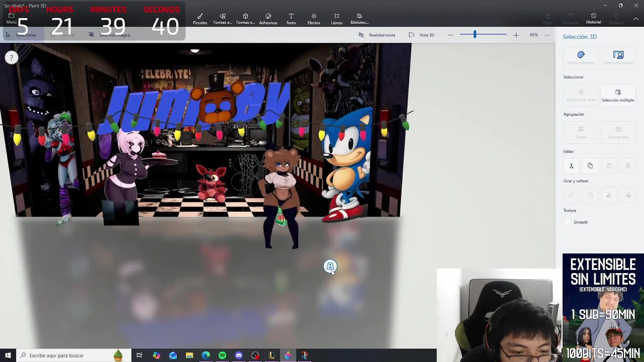Check the Smooth texture checkbox
The image size is (644, 362).
(x=568, y=222)
